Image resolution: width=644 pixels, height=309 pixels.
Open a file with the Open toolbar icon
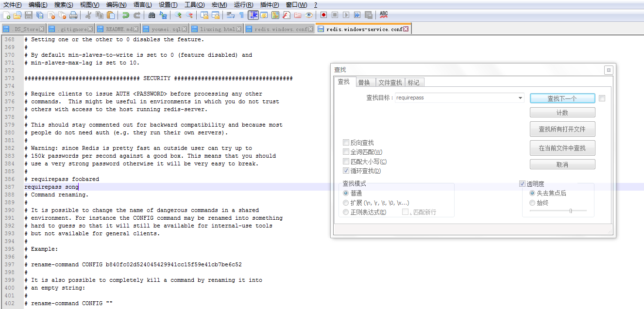[x=17, y=15]
